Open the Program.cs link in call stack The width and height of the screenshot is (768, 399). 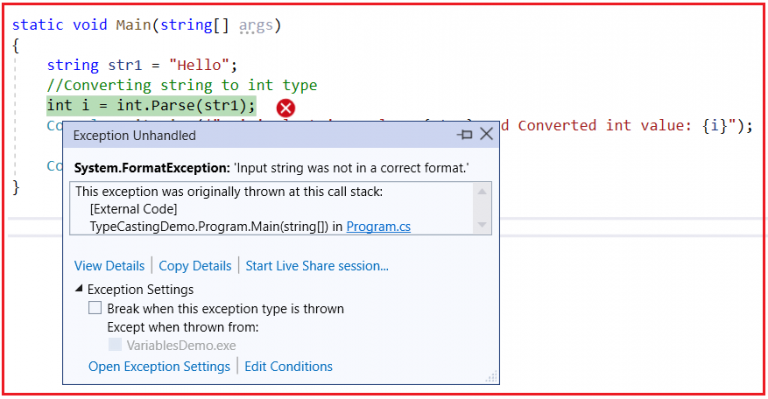click(378, 227)
